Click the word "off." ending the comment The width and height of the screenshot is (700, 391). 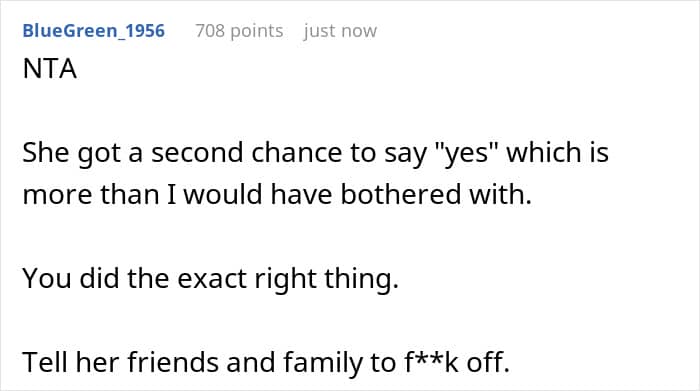488,362
